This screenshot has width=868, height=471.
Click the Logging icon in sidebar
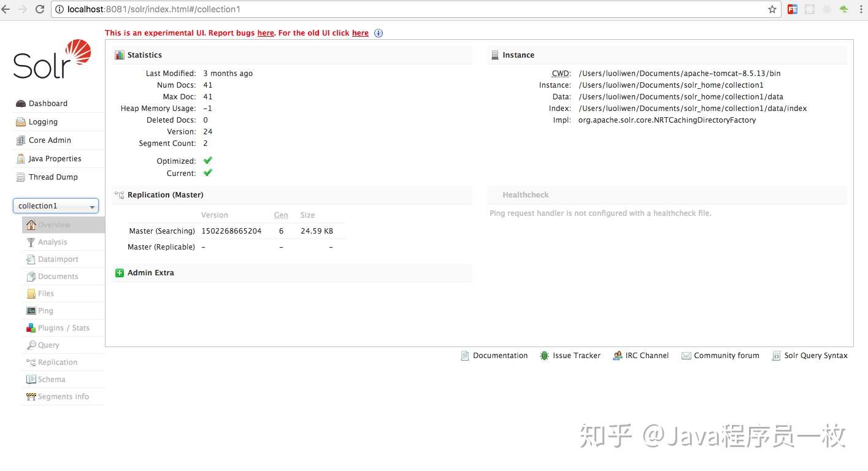tap(21, 122)
